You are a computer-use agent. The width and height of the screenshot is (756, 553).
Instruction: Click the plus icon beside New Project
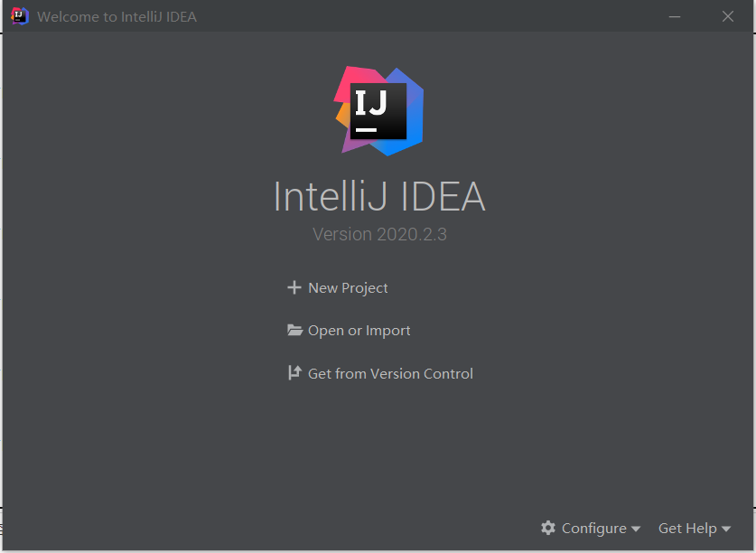(294, 288)
